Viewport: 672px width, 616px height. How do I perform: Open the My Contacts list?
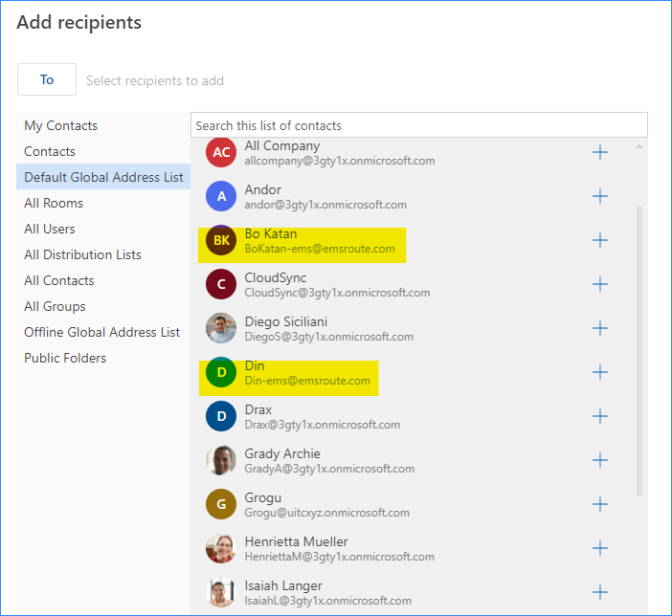(61, 125)
